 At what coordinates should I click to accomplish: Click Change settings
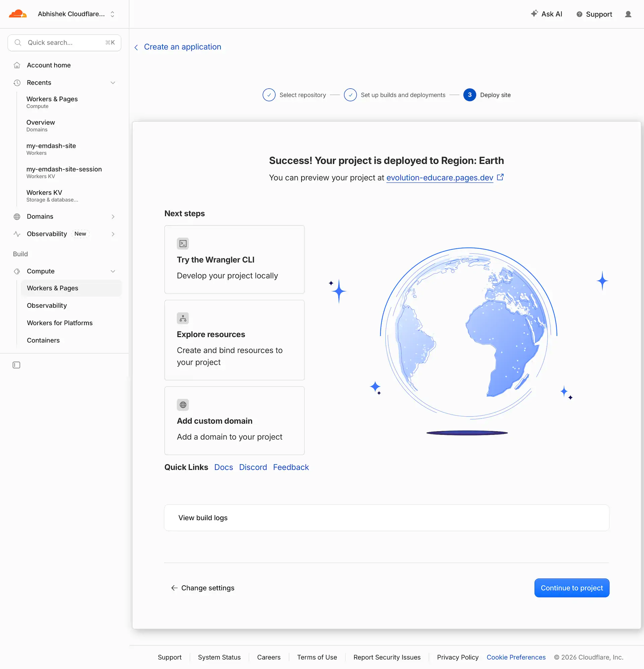point(203,588)
